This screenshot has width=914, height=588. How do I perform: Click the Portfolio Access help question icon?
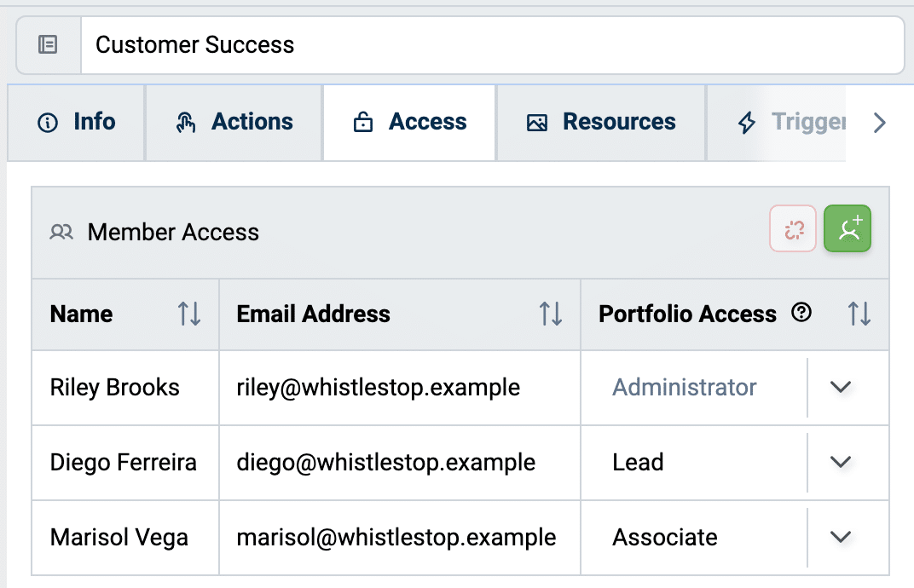tap(801, 313)
